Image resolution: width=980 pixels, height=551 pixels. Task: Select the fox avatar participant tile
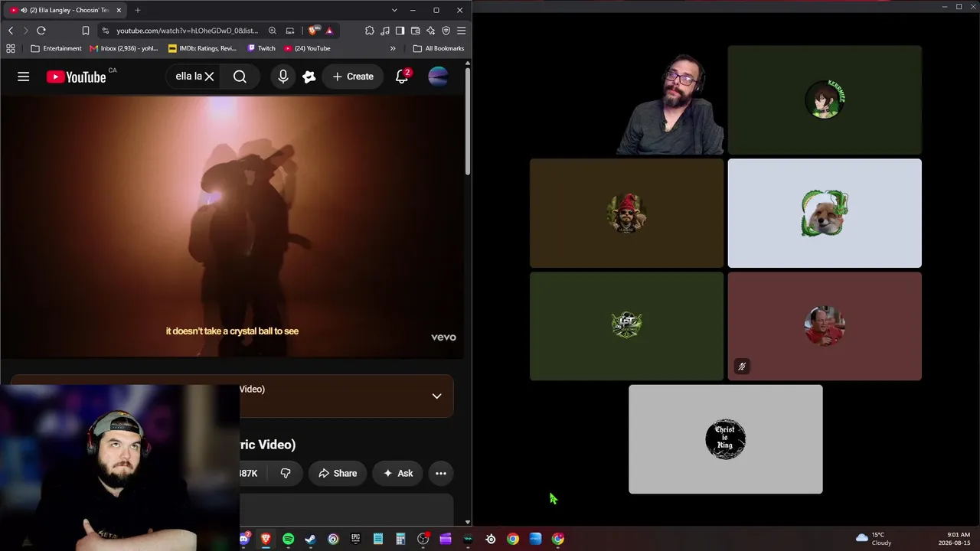coord(825,214)
